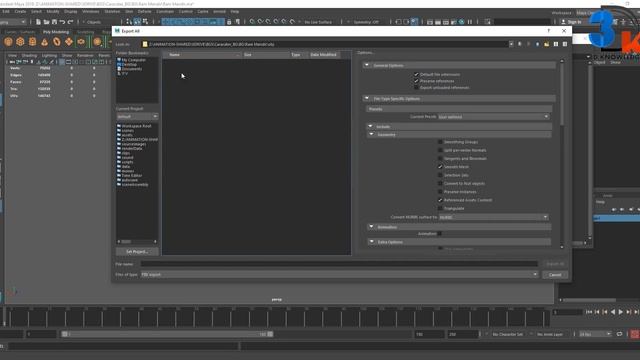Click the redo arrow icon

(70, 22)
